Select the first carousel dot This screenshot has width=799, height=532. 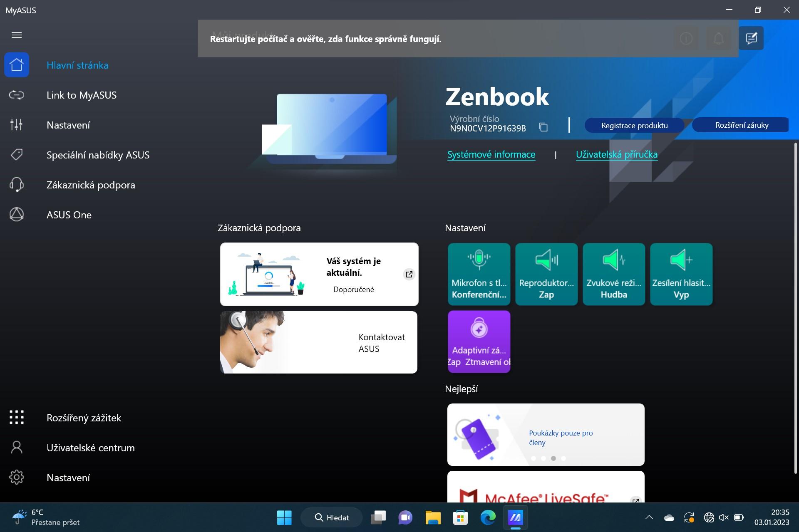click(533, 458)
